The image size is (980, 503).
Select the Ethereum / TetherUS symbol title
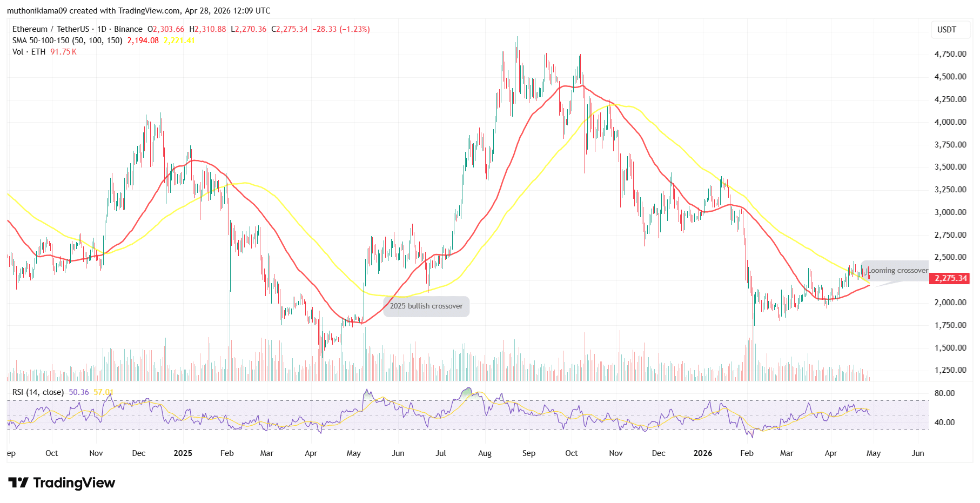click(51, 29)
